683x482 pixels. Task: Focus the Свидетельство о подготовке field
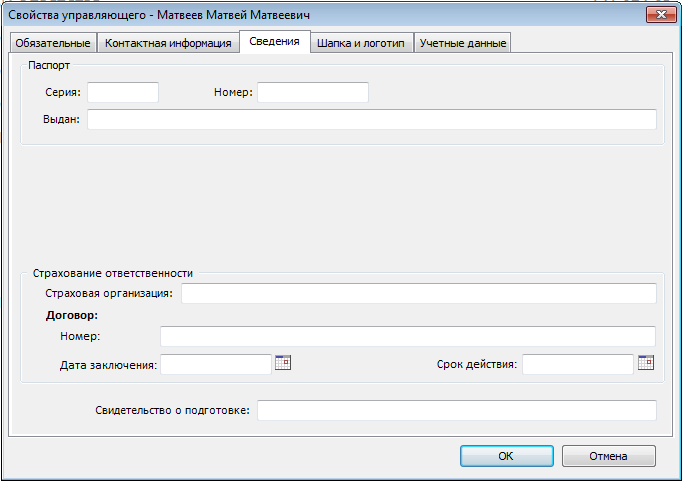click(456, 411)
